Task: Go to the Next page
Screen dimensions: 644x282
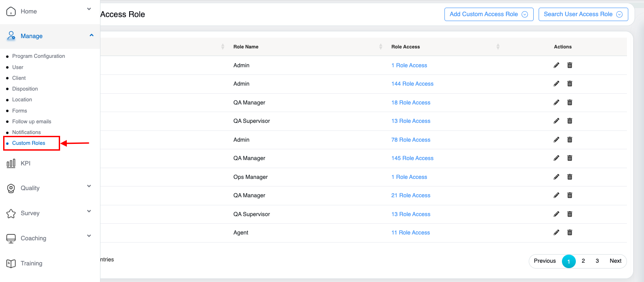Action: (x=615, y=261)
